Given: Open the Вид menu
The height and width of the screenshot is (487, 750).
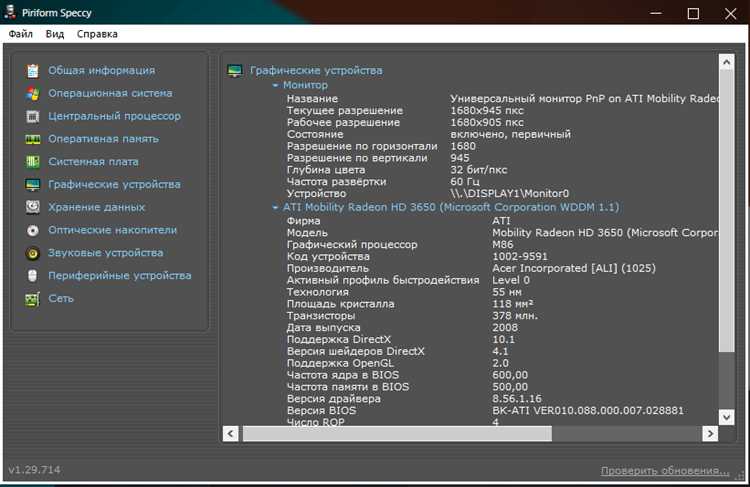Looking at the screenshot, I should click(55, 34).
